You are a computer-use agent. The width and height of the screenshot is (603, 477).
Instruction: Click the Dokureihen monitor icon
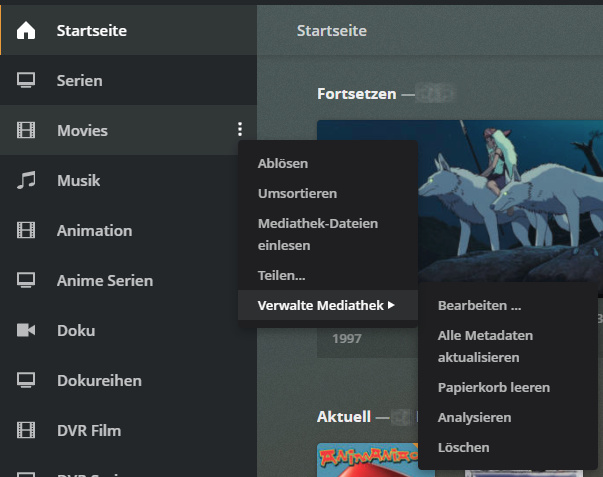(x=26, y=380)
